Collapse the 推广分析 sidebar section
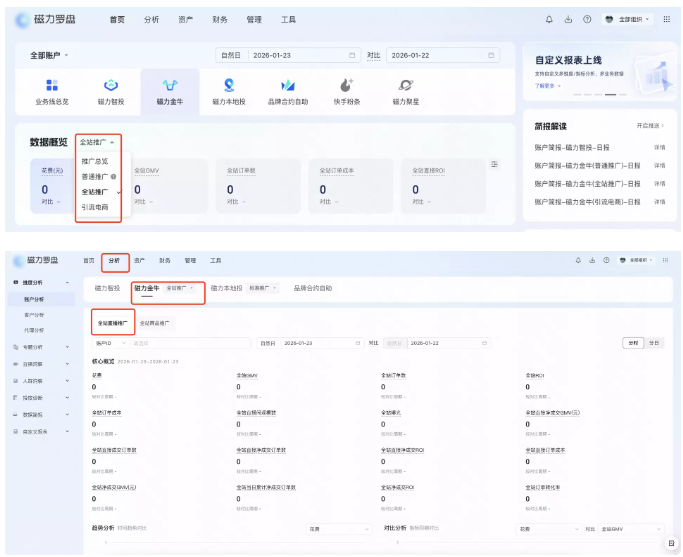 pyautogui.click(x=41, y=283)
